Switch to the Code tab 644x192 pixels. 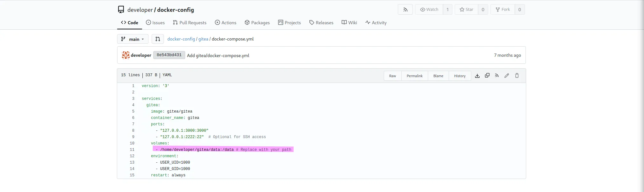130,23
